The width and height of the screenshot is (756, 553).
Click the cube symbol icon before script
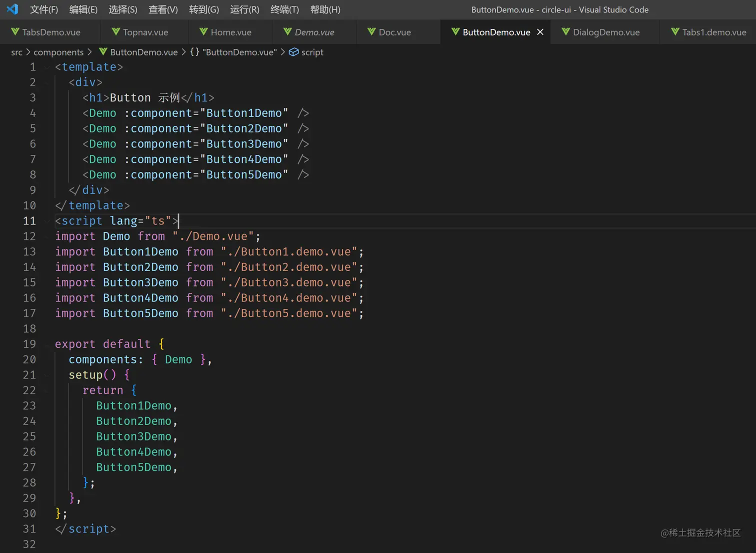tap(294, 52)
